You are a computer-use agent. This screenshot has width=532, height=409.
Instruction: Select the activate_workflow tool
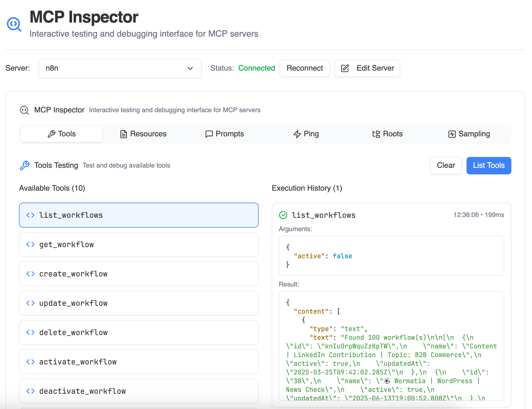139,362
